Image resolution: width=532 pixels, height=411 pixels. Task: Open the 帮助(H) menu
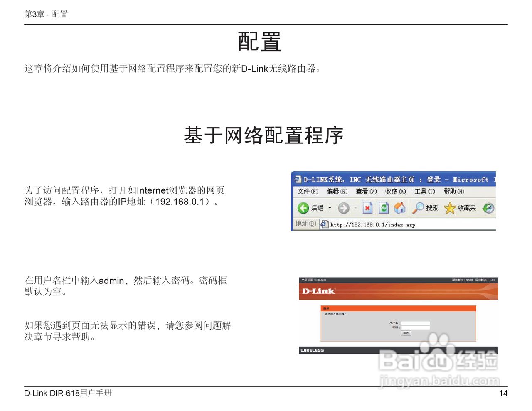[453, 191]
